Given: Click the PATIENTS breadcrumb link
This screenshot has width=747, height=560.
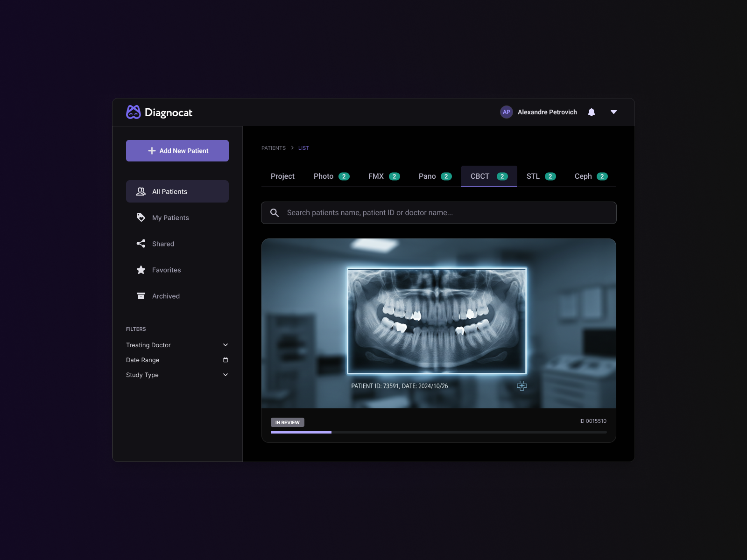Looking at the screenshot, I should click(274, 148).
